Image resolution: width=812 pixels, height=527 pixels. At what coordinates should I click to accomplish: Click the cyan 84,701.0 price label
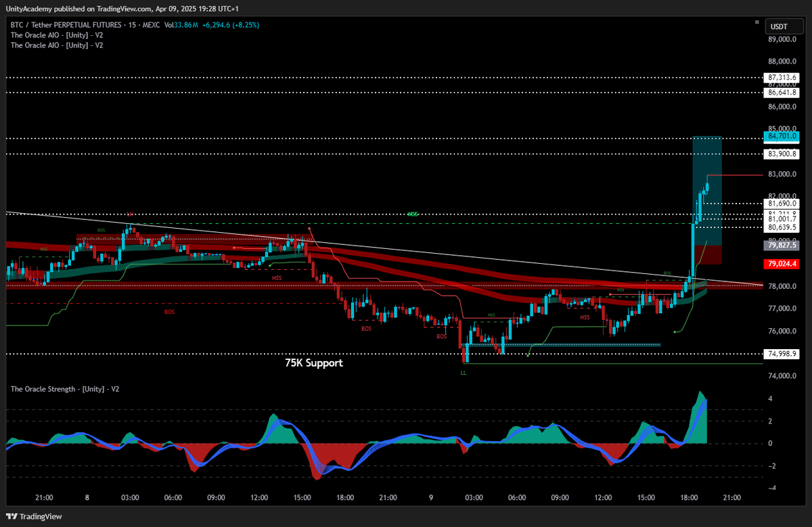coord(780,136)
